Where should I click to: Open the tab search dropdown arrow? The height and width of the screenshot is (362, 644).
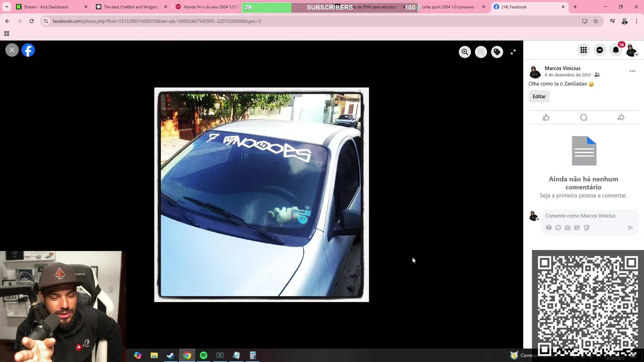click(x=7, y=7)
